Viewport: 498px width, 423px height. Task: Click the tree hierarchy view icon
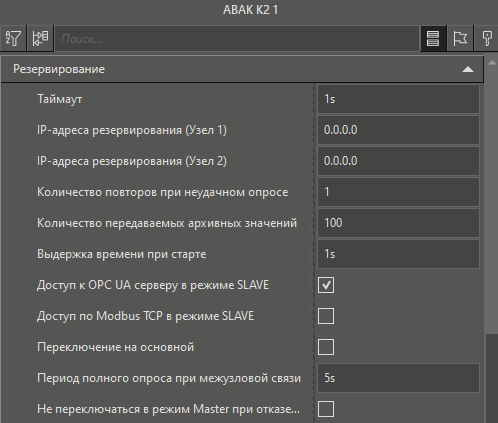click(40, 38)
